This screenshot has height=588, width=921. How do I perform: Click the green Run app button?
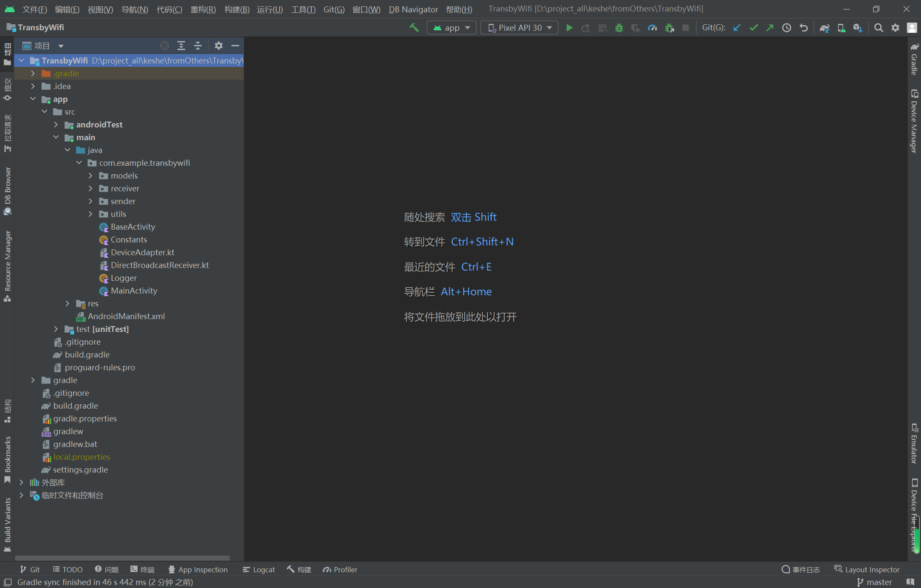[x=569, y=28]
